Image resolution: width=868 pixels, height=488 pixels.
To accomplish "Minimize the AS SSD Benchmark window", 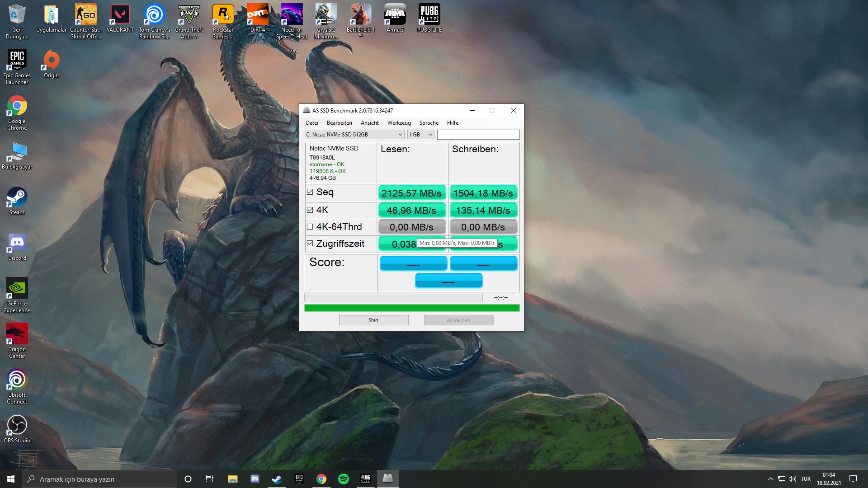I will pos(472,111).
